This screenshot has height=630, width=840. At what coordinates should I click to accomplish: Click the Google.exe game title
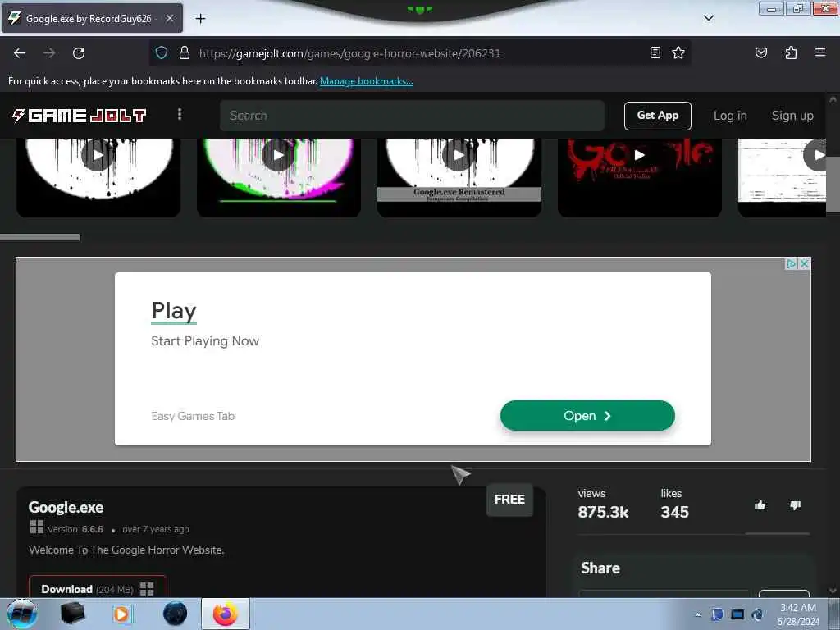tap(66, 507)
